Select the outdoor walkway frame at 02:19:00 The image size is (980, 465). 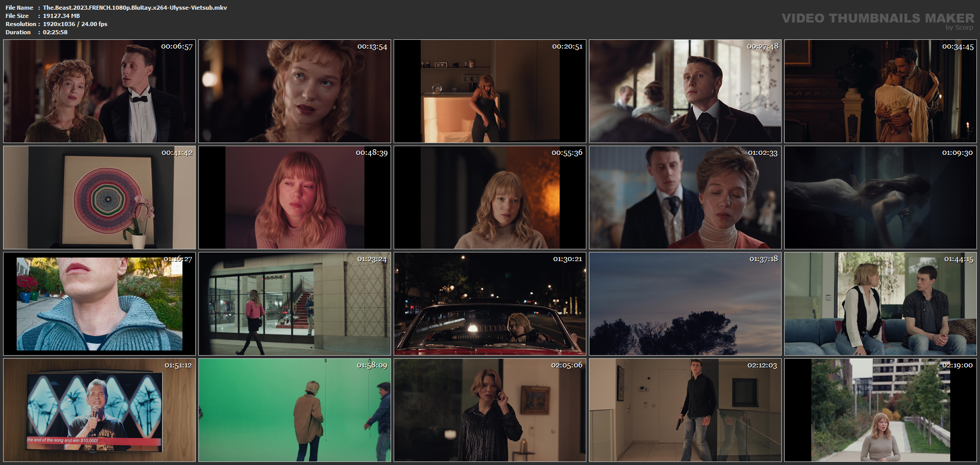coord(880,410)
